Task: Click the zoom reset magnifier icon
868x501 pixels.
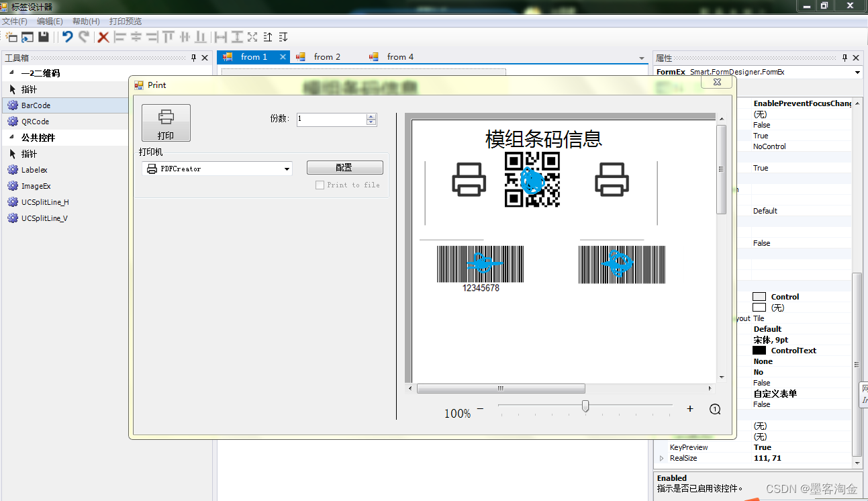Action: 715,409
